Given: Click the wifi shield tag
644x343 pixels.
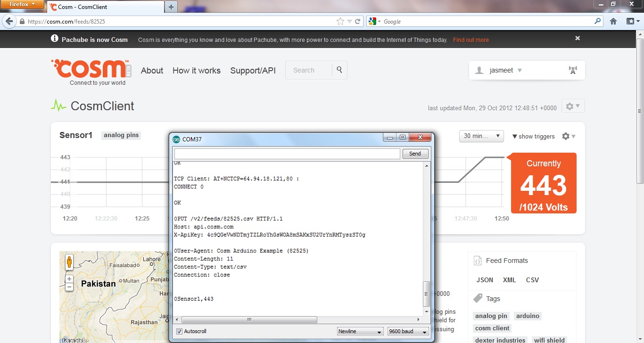Looking at the screenshot, I should click(x=549, y=340).
